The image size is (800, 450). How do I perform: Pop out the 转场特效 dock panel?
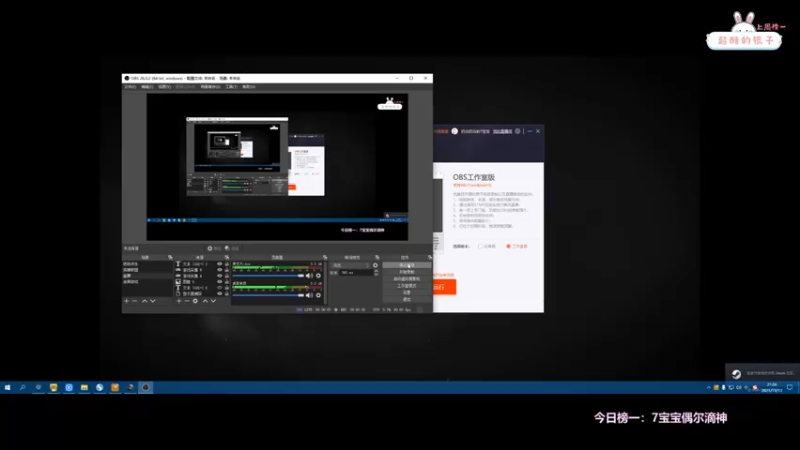pos(378,257)
